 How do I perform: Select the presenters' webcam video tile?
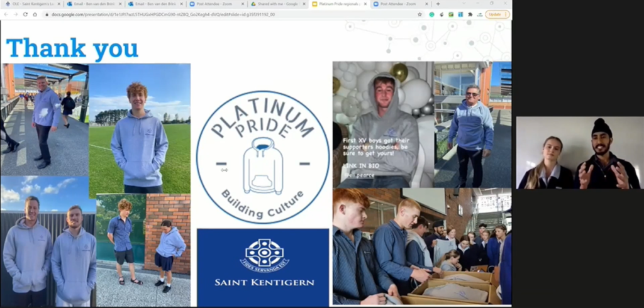(x=577, y=153)
